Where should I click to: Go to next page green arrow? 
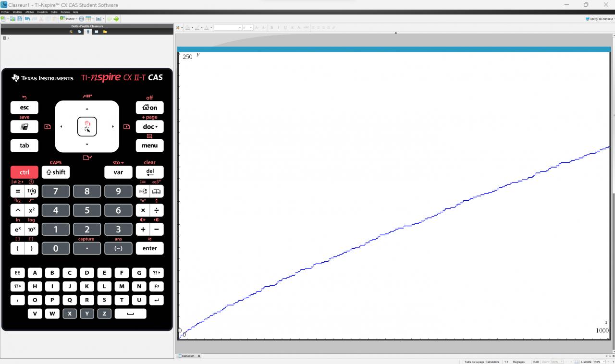click(x=116, y=19)
